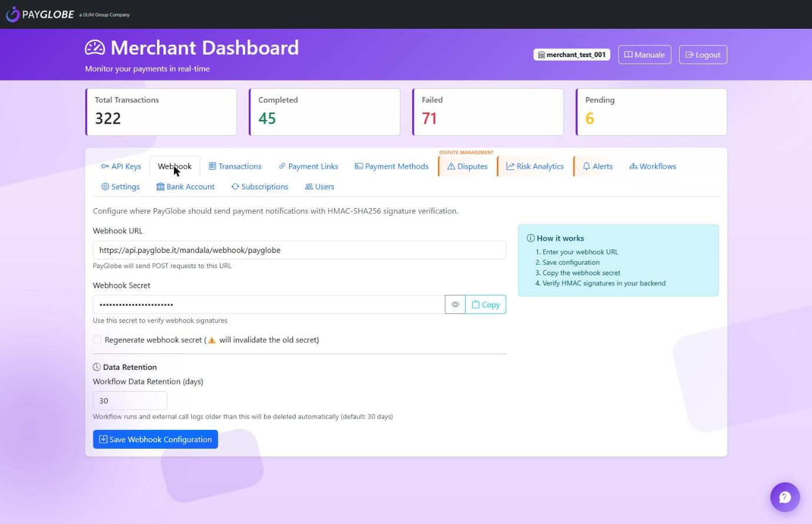Viewport: 812px width, 524px height.
Task: Click the Failed card showing 71
Action: pos(488,112)
